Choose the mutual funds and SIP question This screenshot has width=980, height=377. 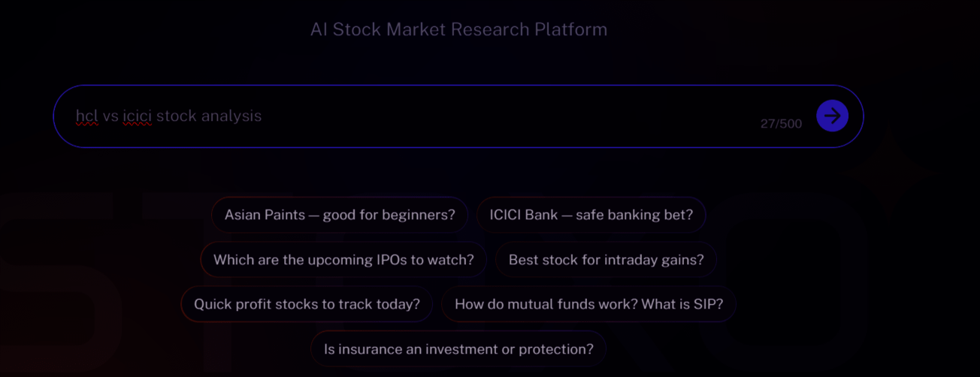pos(588,304)
